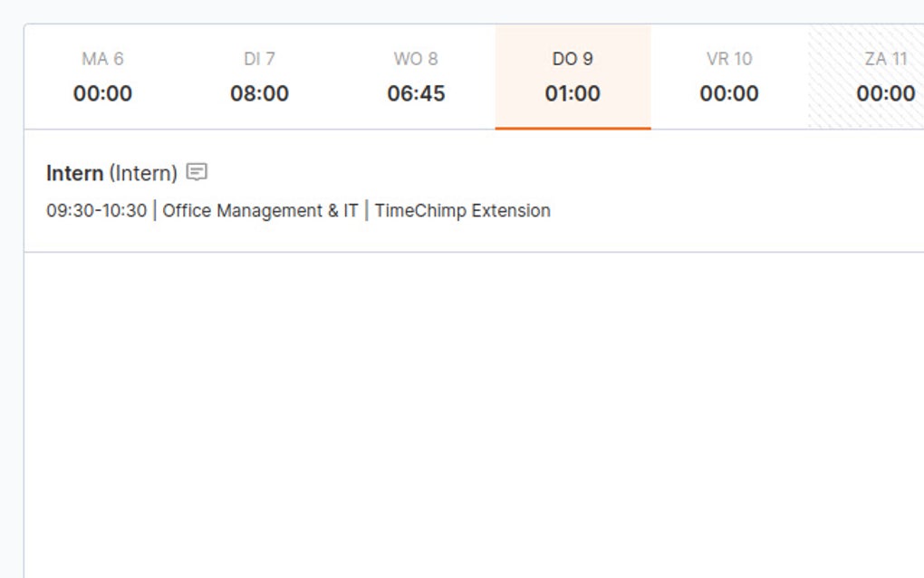
Task: Click the comment indicator for the Intern task
Action: point(198,172)
